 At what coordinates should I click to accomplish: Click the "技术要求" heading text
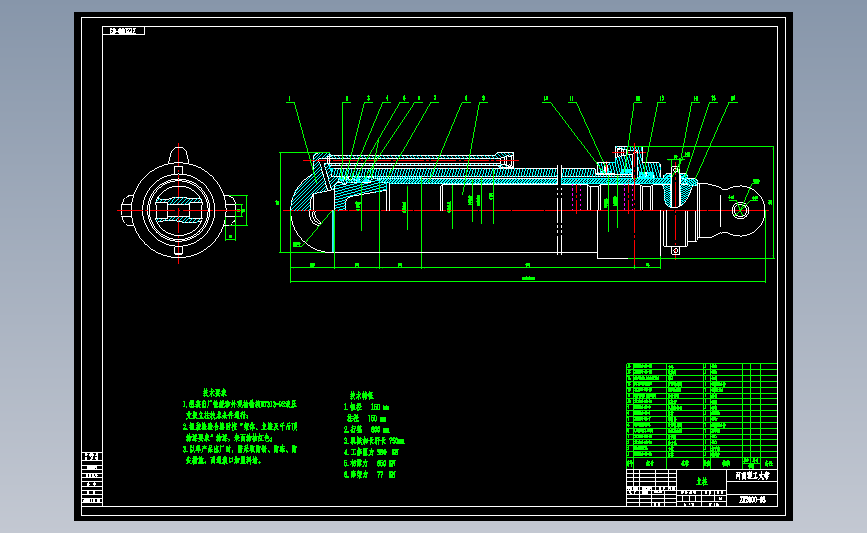pyautogui.click(x=215, y=393)
